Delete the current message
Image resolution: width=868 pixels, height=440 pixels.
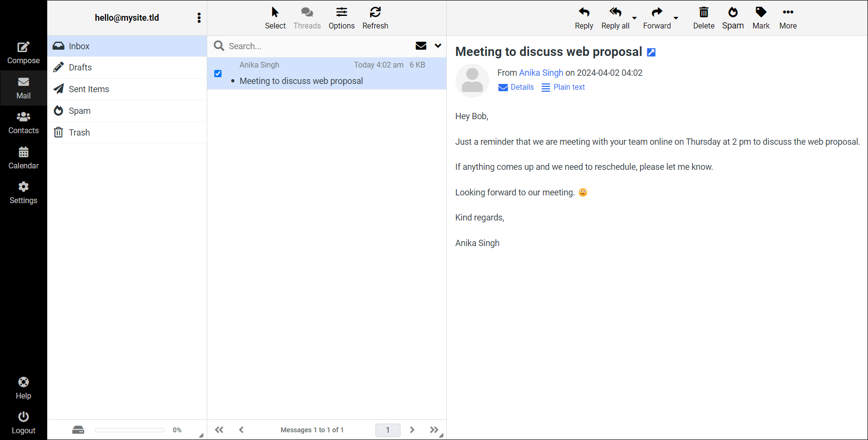(x=704, y=17)
